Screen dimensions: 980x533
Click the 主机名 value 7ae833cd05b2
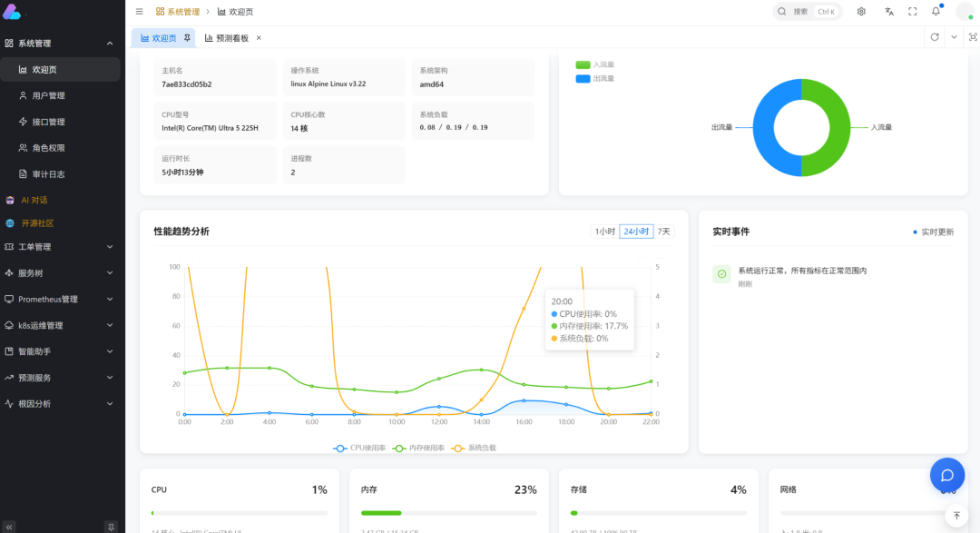[x=187, y=84]
